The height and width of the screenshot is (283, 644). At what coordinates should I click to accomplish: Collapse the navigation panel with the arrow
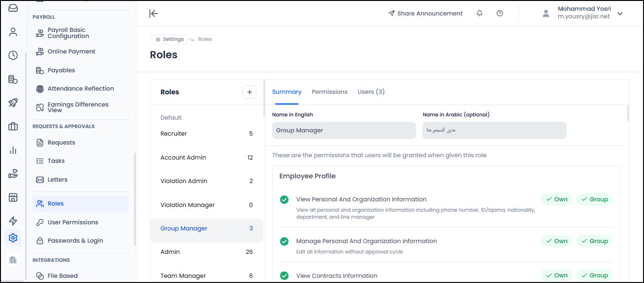coord(153,13)
